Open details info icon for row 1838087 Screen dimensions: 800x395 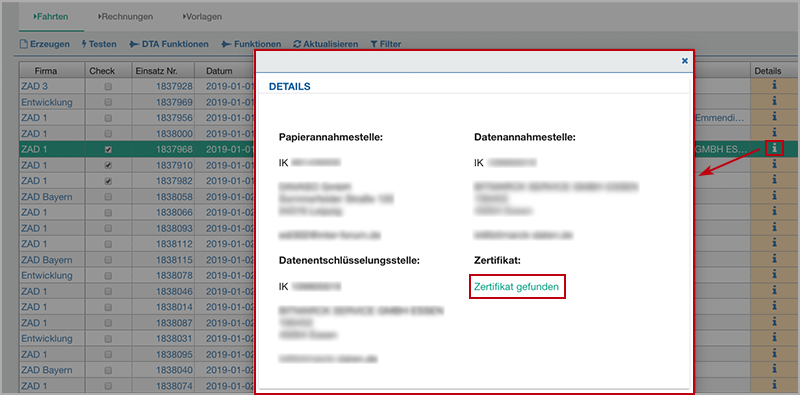pos(774,323)
